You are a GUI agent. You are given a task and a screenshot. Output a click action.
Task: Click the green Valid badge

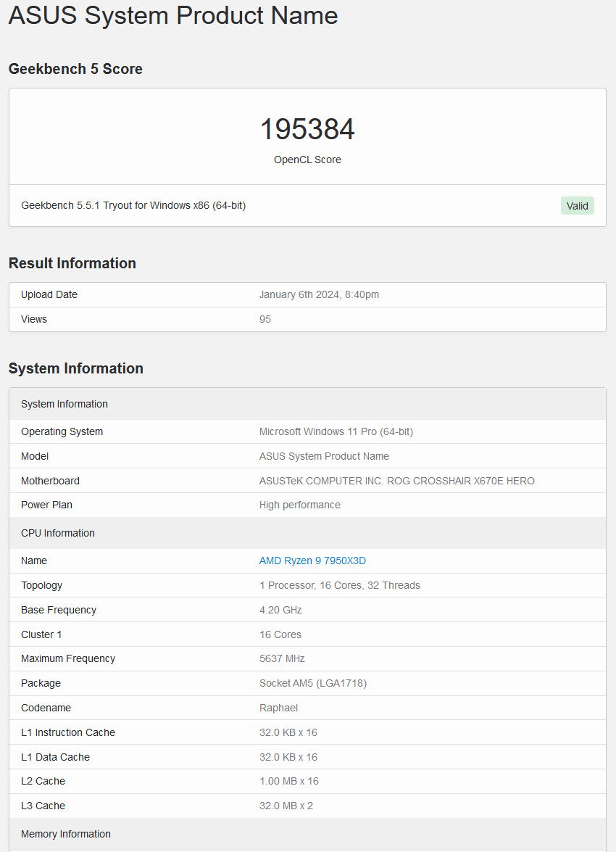point(577,206)
